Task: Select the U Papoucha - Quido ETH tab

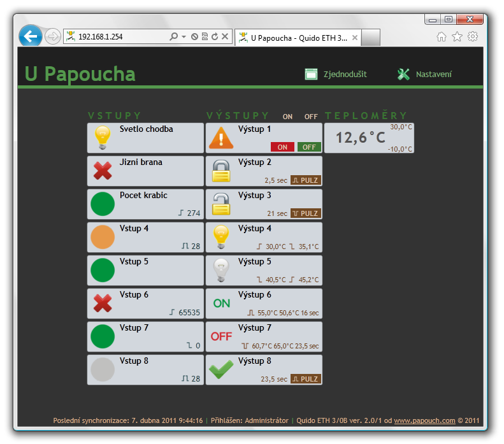Action: [298, 38]
